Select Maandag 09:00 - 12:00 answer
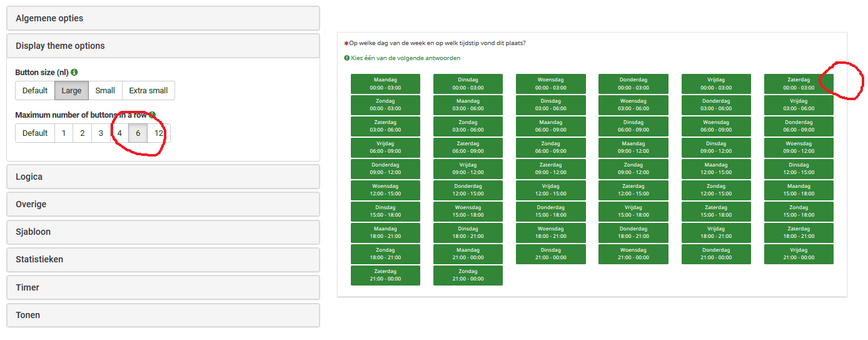The height and width of the screenshot is (340, 868). coord(633,148)
